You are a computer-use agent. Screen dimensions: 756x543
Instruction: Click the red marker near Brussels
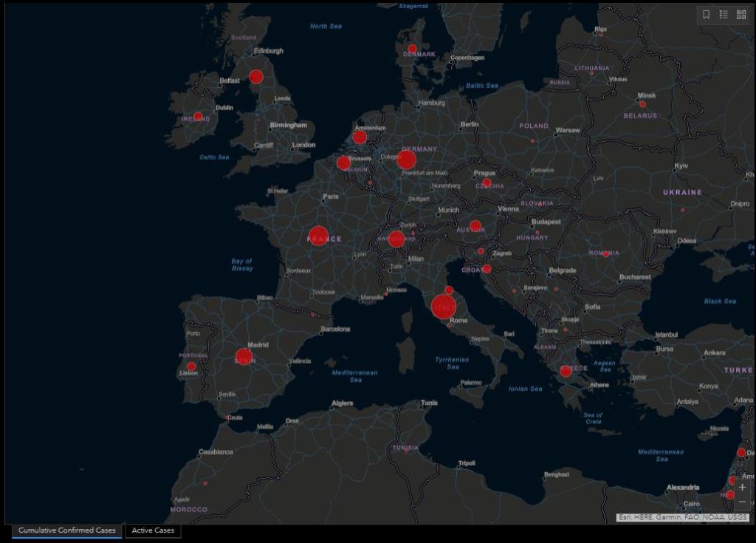click(343, 163)
